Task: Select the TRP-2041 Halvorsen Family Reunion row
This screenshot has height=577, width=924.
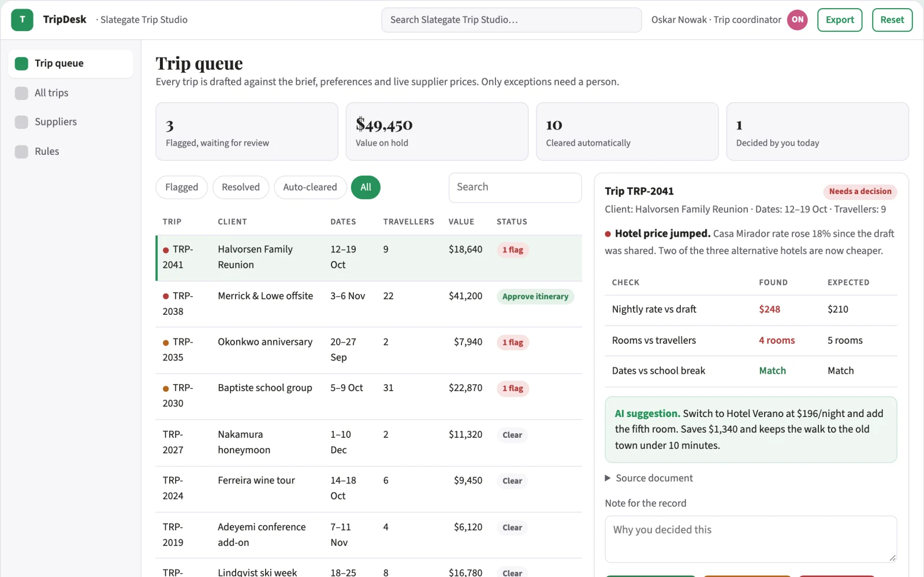Action: [x=368, y=258]
